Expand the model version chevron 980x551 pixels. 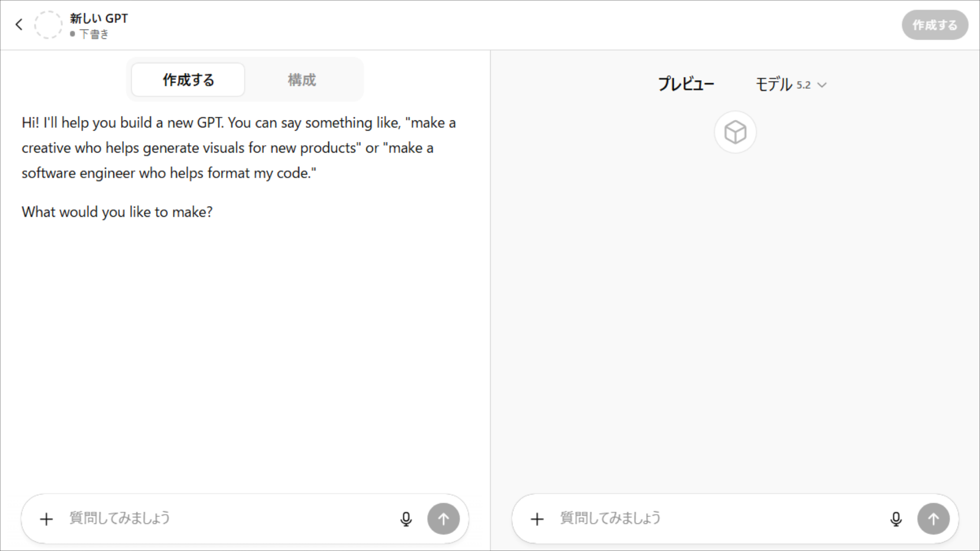(x=822, y=85)
